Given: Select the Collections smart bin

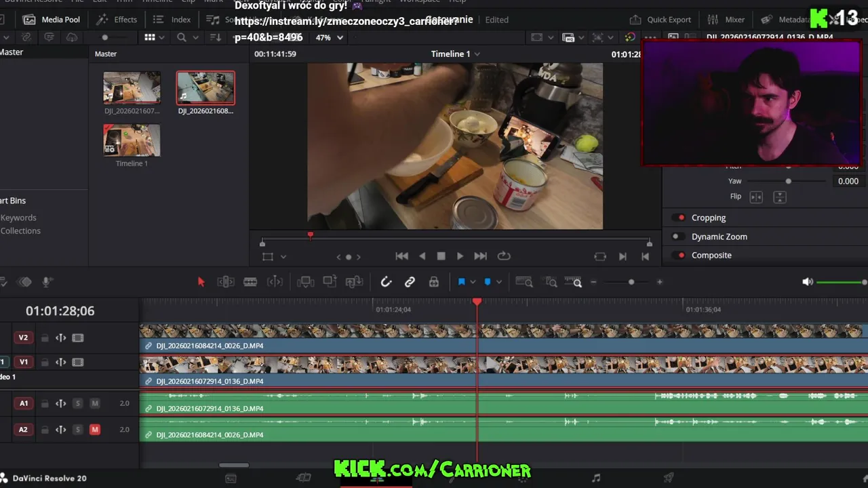Looking at the screenshot, I should [x=20, y=230].
